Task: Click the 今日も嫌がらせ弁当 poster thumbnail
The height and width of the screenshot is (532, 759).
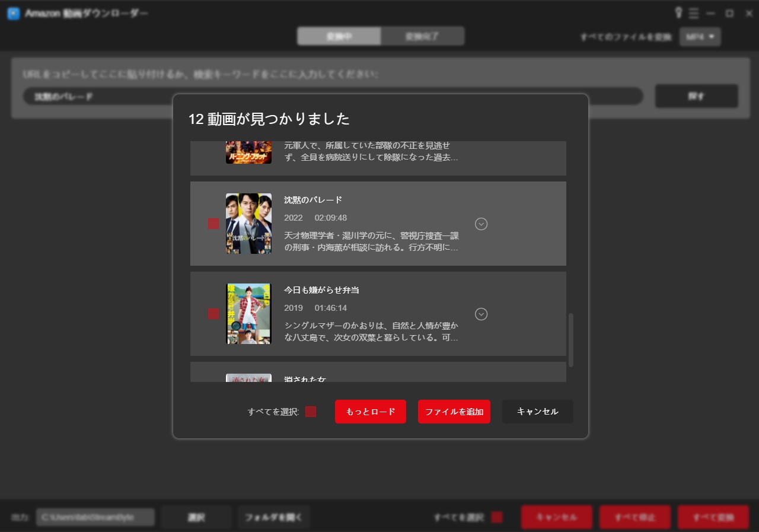Action: tap(248, 314)
